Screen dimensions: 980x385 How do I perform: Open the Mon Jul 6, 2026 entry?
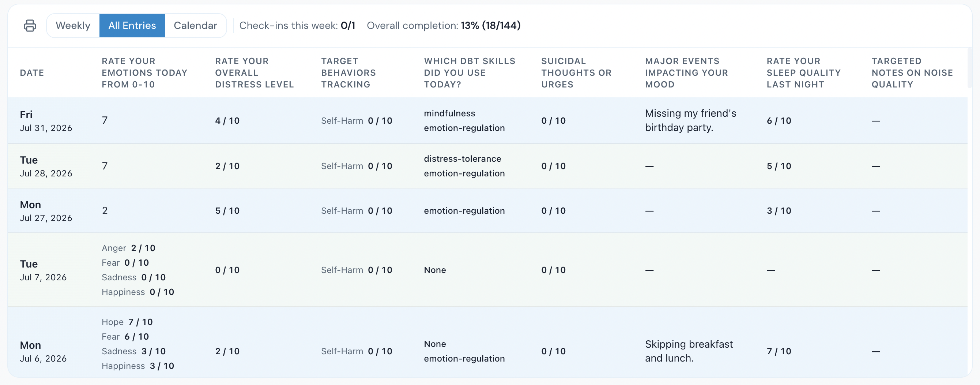pos(487,342)
